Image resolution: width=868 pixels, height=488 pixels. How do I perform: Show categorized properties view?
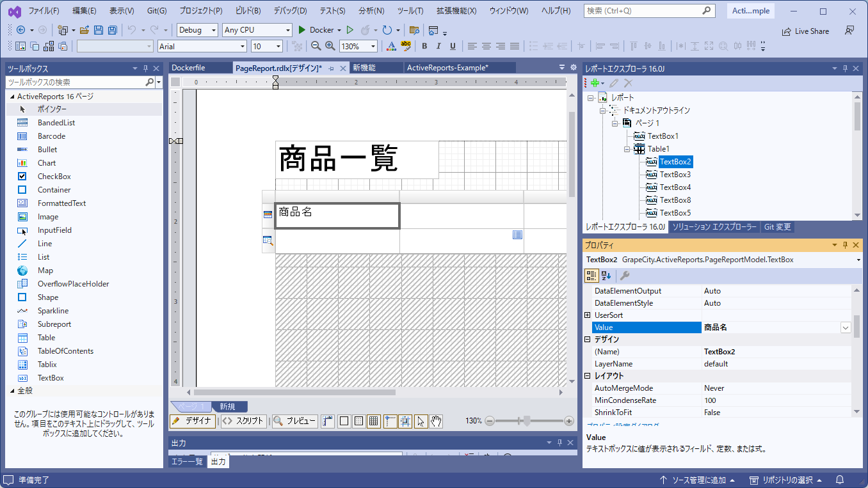pyautogui.click(x=592, y=276)
